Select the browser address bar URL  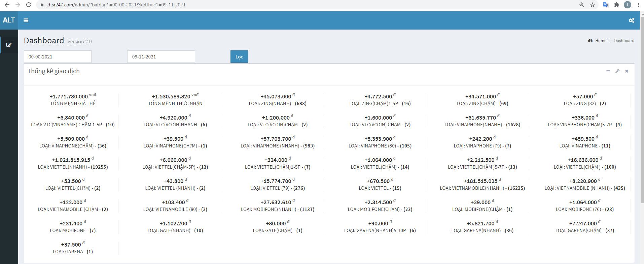pos(116,5)
